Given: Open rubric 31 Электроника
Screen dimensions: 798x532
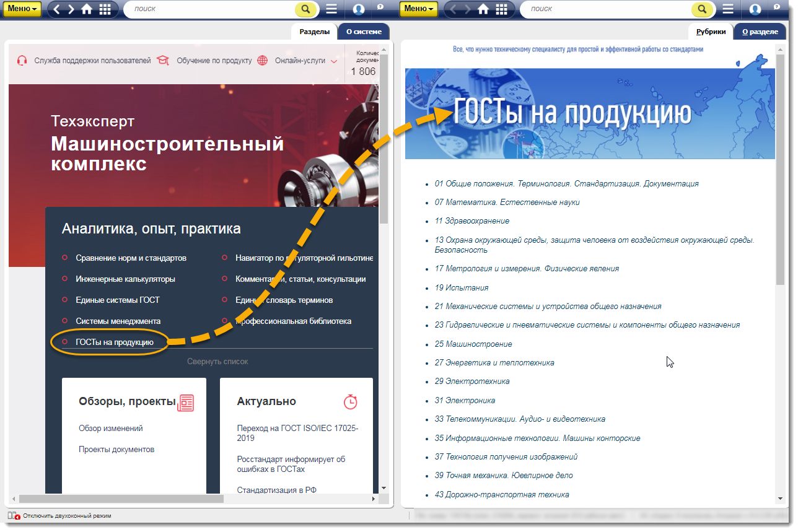Looking at the screenshot, I should click(465, 400).
